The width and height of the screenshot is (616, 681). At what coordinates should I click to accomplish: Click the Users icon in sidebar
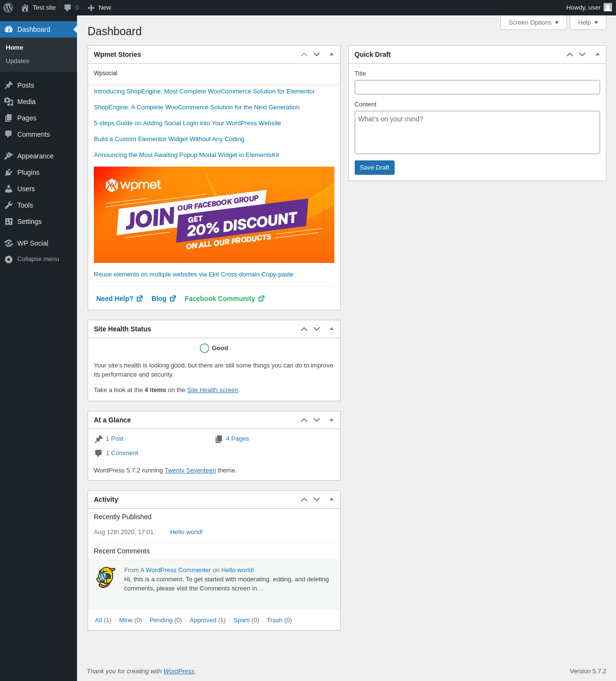click(x=9, y=189)
